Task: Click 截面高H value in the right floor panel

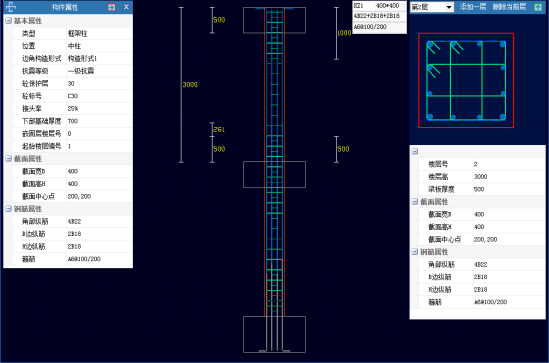Action: coord(479,227)
